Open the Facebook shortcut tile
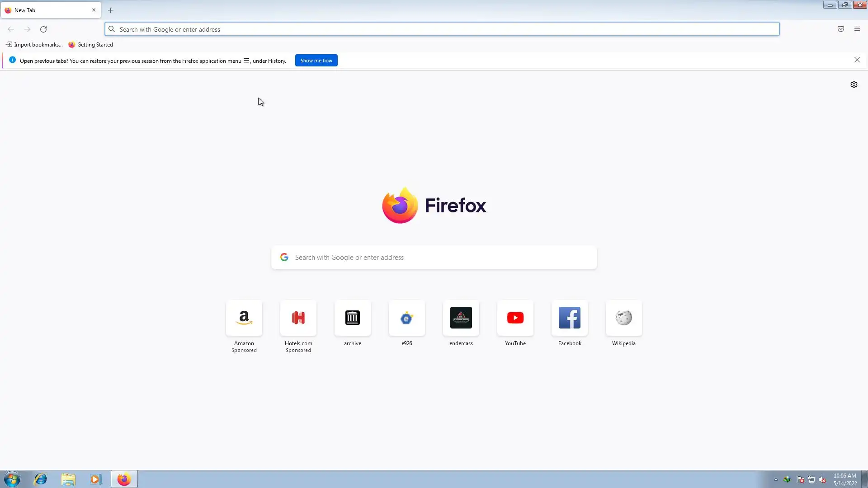Image resolution: width=868 pixels, height=488 pixels. [569, 318]
